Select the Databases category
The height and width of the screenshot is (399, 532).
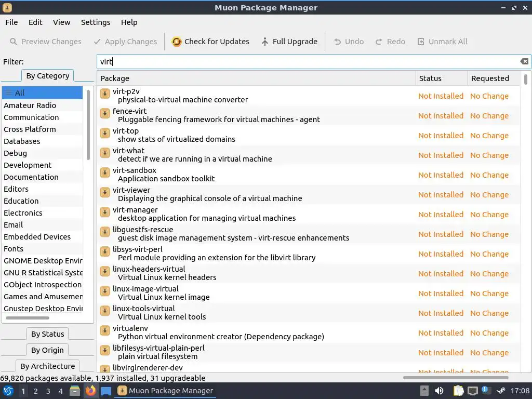(42, 141)
